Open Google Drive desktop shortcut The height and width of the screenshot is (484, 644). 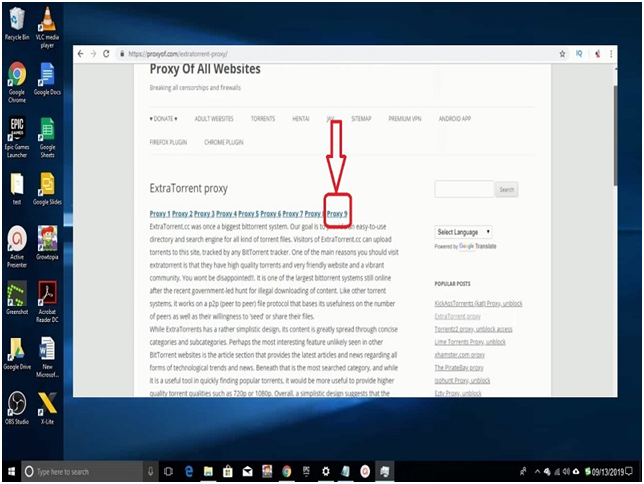point(17,353)
